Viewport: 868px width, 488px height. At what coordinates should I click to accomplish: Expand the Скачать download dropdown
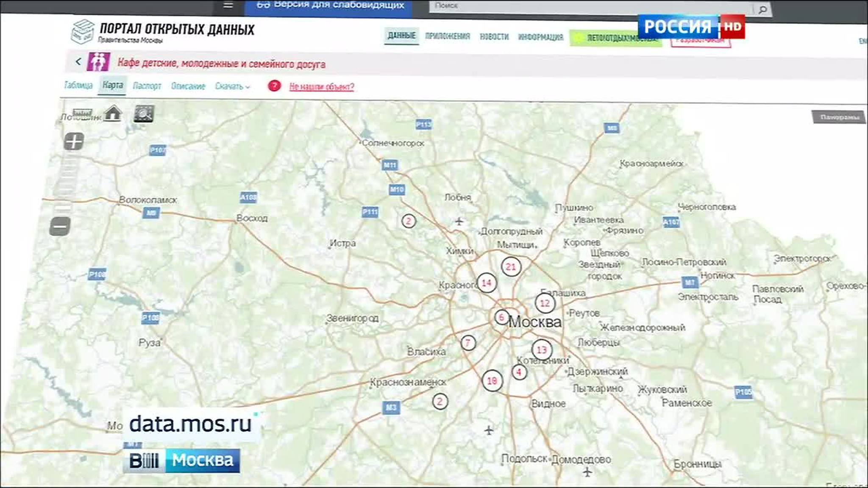tap(232, 86)
